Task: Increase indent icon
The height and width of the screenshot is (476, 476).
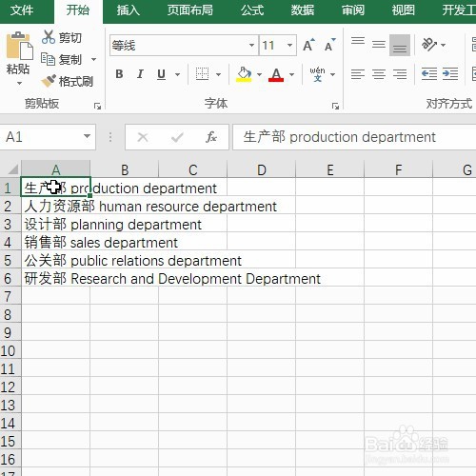Action: [x=450, y=74]
